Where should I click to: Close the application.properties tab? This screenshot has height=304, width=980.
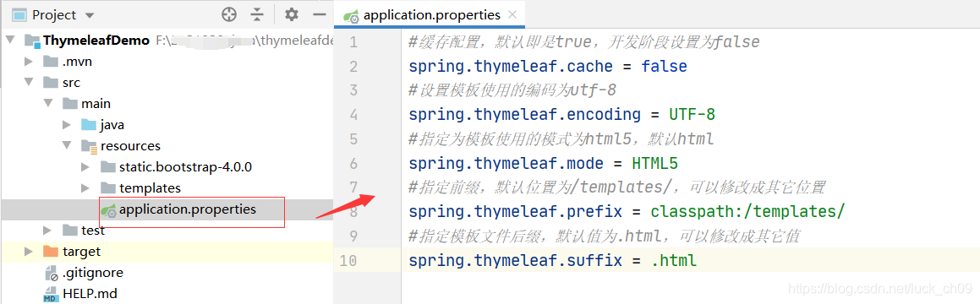(512, 15)
